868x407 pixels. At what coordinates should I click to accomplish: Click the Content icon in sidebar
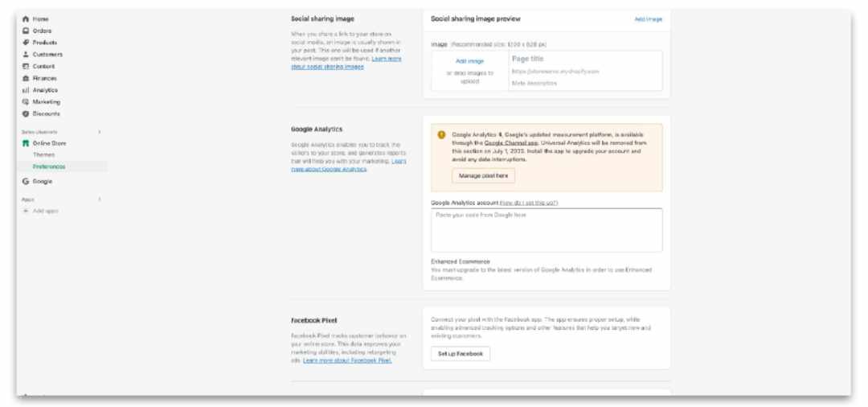[x=26, y=67]
